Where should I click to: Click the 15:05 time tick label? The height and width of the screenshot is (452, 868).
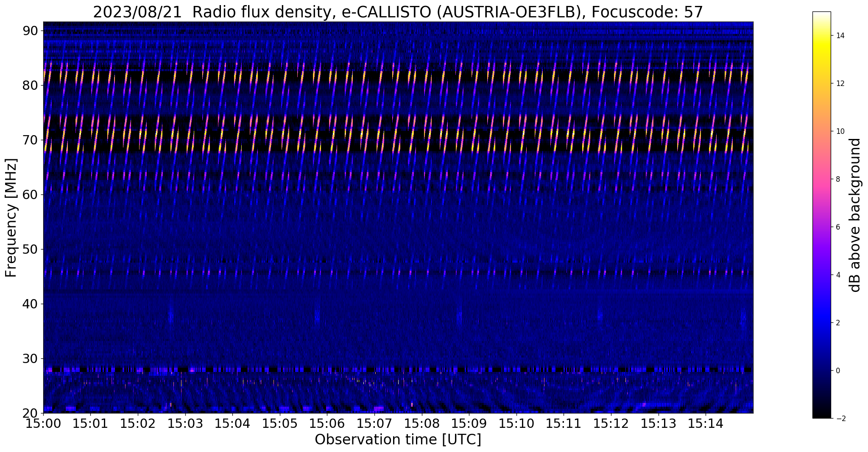pos(280,423)
